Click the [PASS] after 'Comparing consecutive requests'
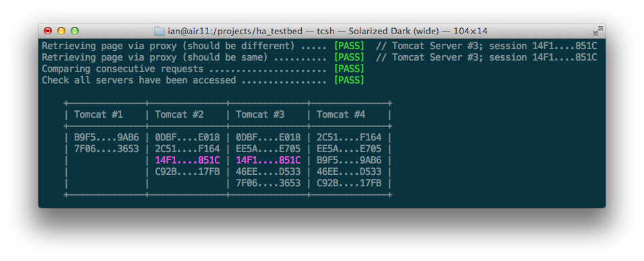This screenshot has height=261, width=644. [349, 69]
